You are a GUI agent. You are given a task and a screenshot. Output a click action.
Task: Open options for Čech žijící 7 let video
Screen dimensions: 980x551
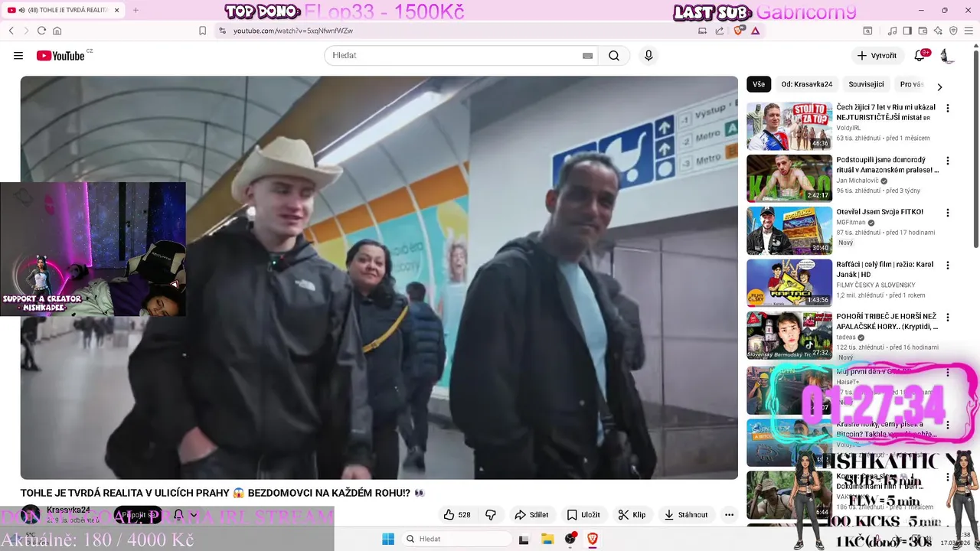click(x=948, y=109)
